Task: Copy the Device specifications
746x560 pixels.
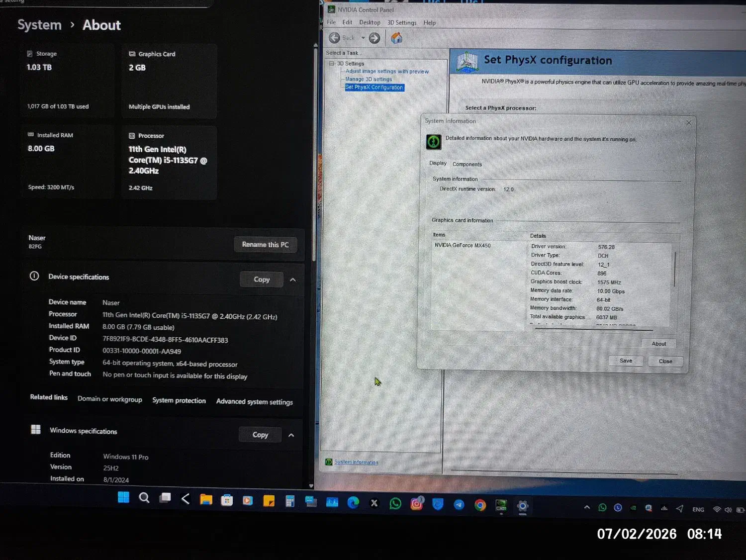Action: [262, 280]
